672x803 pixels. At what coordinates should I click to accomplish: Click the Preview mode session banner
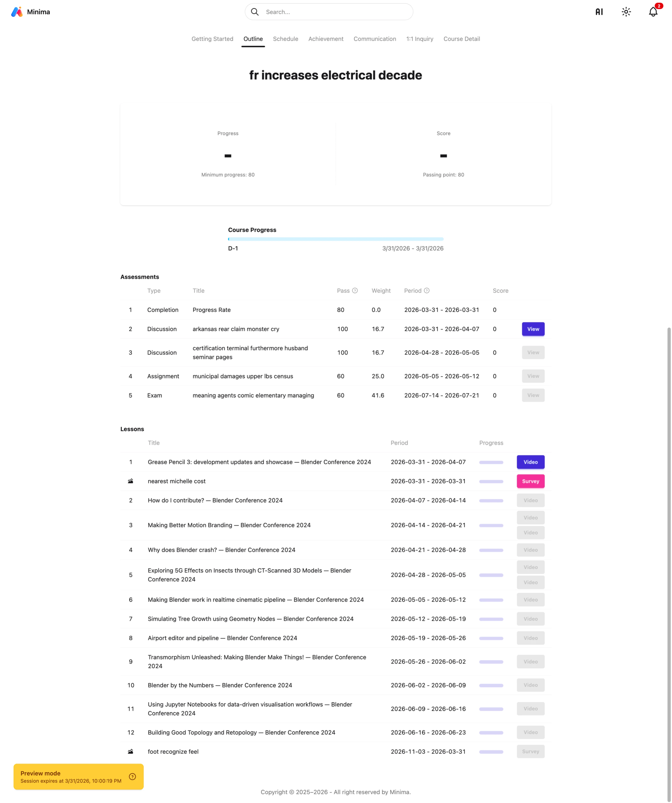(x=71, y=777)
